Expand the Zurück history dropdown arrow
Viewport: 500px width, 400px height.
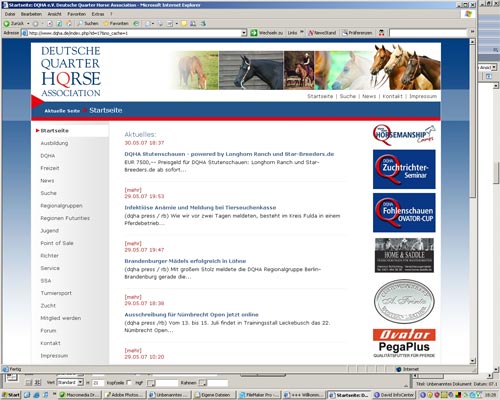[28, 24]
